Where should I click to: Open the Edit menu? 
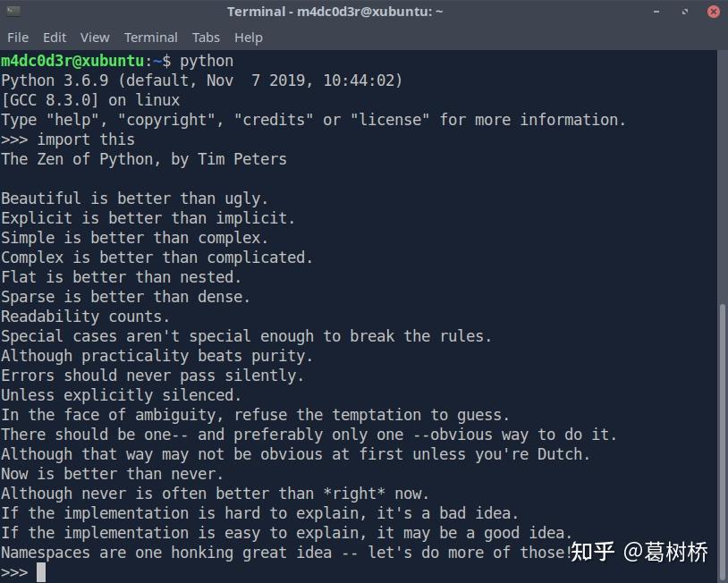55,38
